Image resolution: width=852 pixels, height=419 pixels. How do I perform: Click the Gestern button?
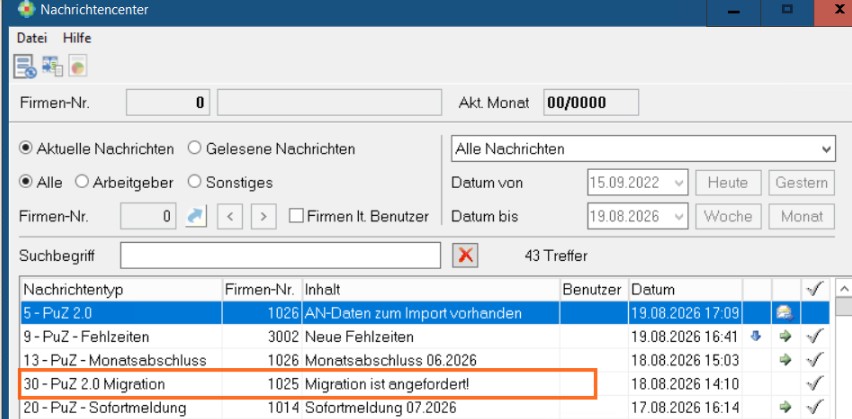tap(801, 183)
